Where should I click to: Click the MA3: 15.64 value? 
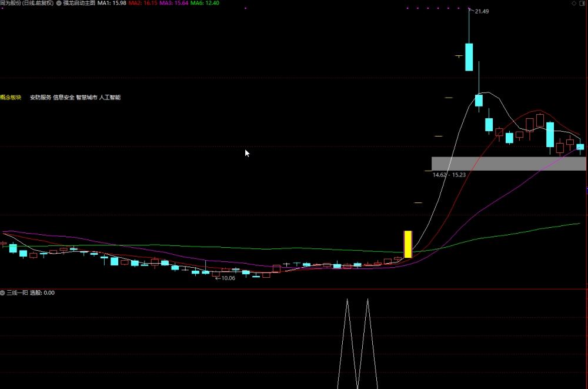point(174,3)
